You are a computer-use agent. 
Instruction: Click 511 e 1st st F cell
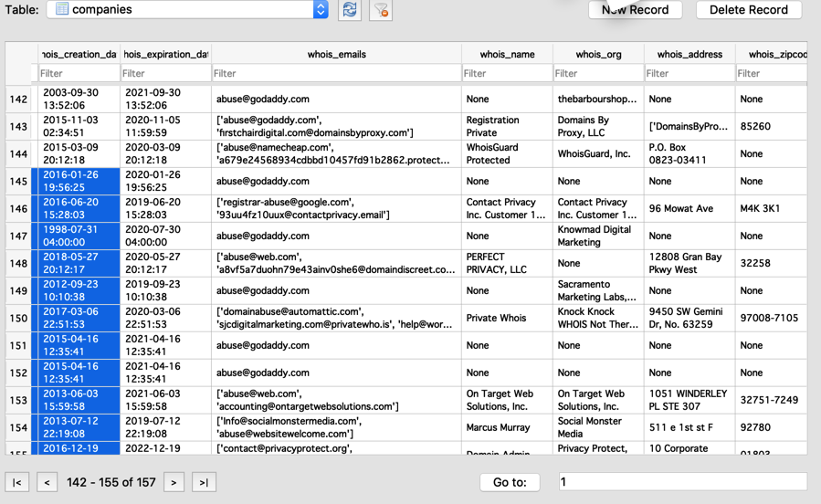point(689,427)
